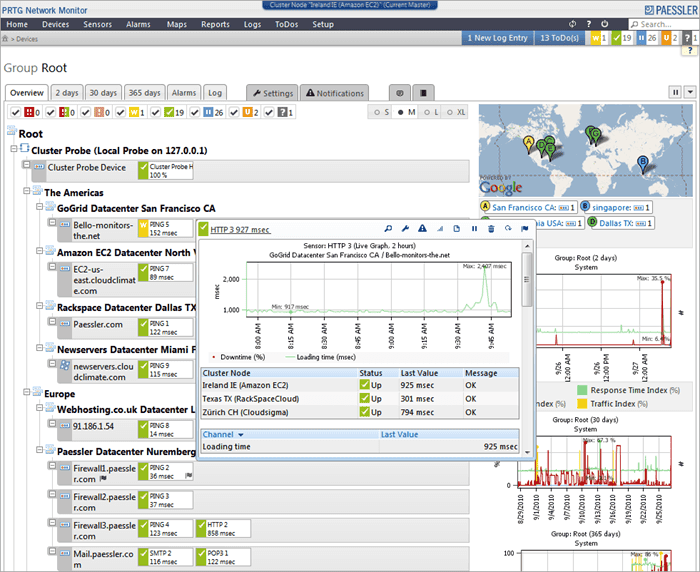Open POP3 1 sensor on Mail.paessler.com
The height and width of the screenshot is (572, 700).
pyautogui.click(x=223, y=557)
